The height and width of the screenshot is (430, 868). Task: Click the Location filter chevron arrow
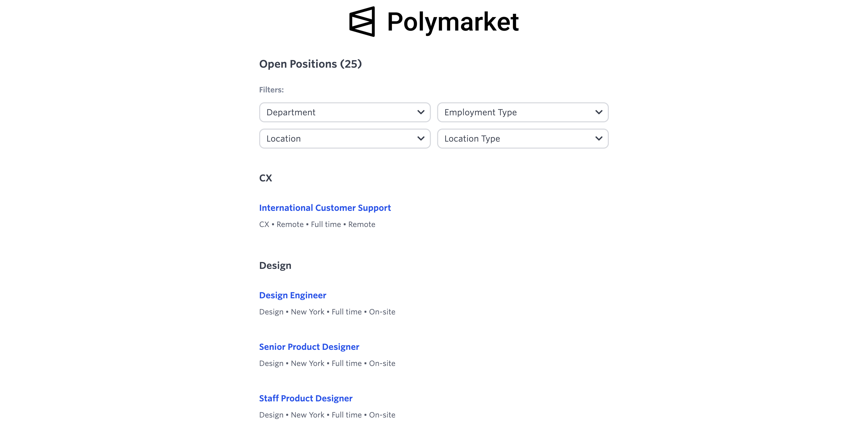(x=420, y=138)
